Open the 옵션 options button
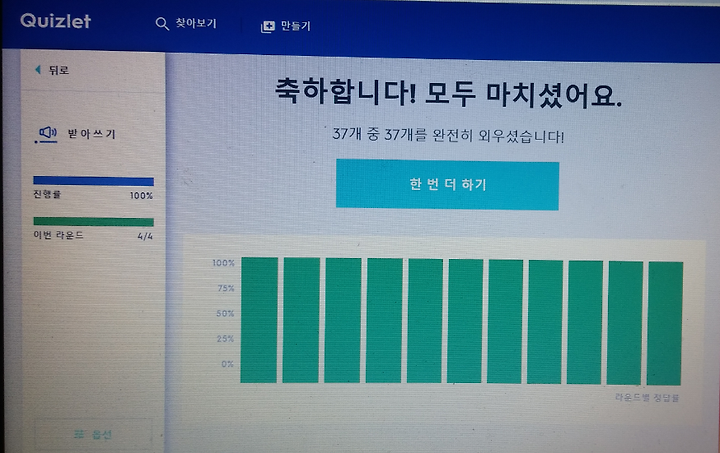Viewport: 720px width, 453px height. 93,434
